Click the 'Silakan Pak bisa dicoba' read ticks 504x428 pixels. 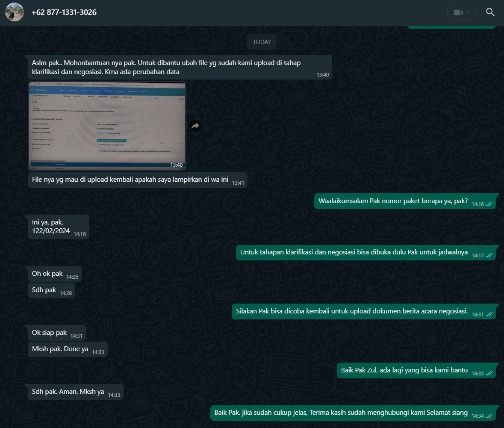click(489, 315)
